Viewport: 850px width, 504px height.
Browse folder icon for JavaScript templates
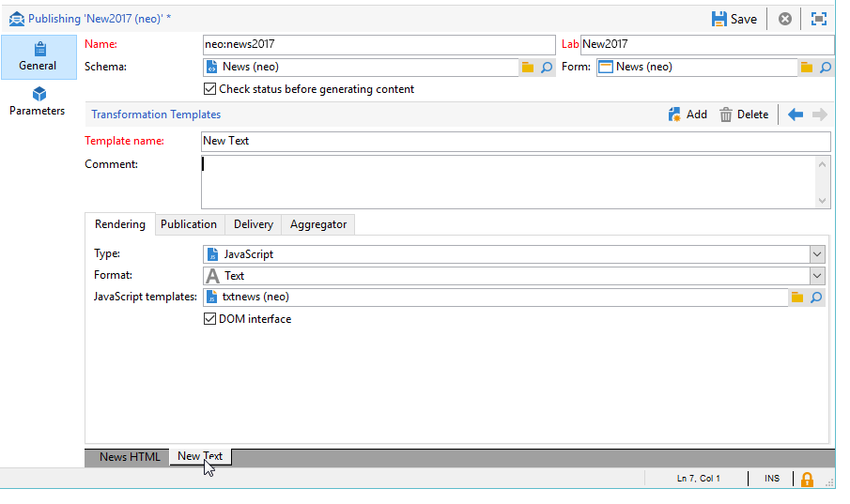click(796, 297)
